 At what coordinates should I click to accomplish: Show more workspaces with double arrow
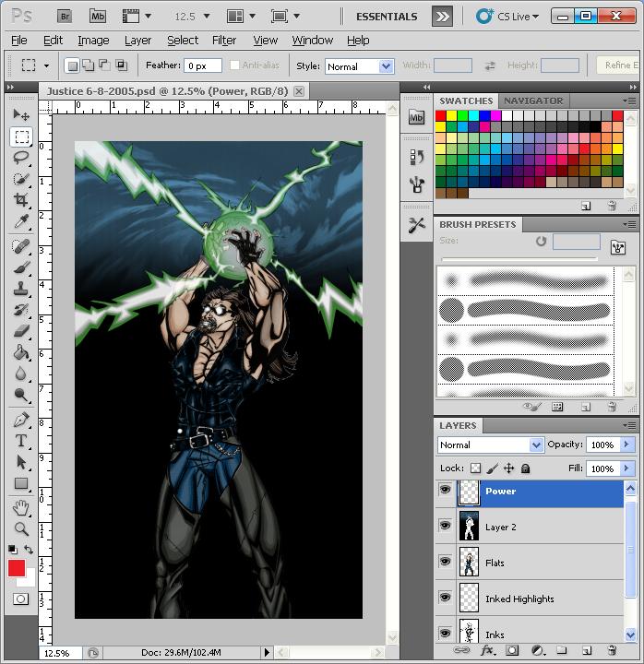click(x=442, y=17)
